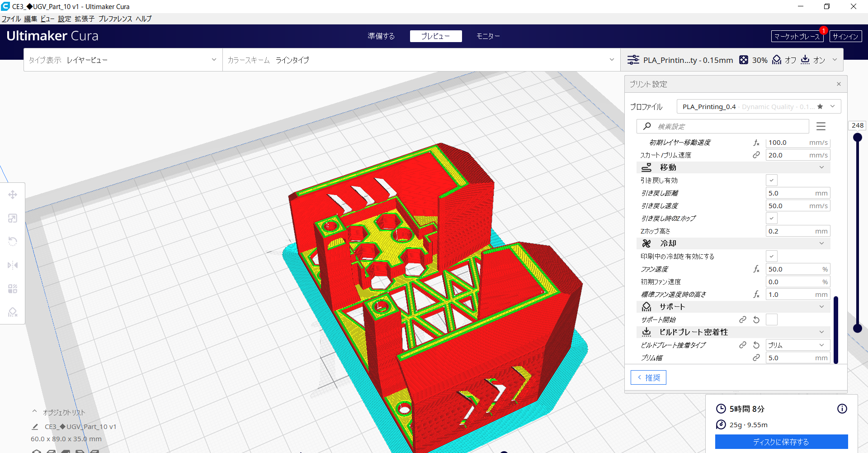Select the Per Model Settings tool

(x=13, y=289)
